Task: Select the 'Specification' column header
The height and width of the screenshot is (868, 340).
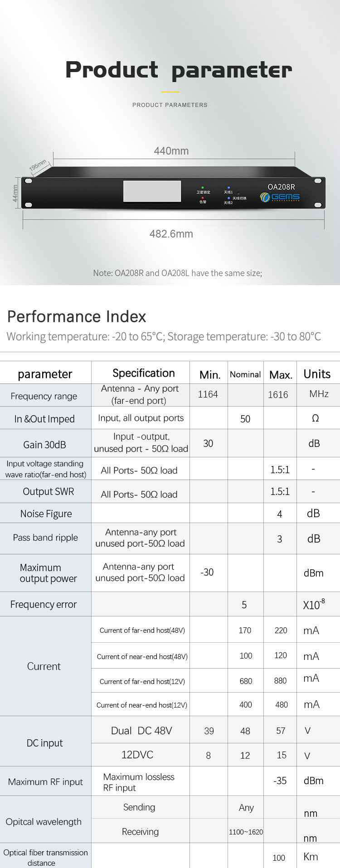Action: [143, 373]
